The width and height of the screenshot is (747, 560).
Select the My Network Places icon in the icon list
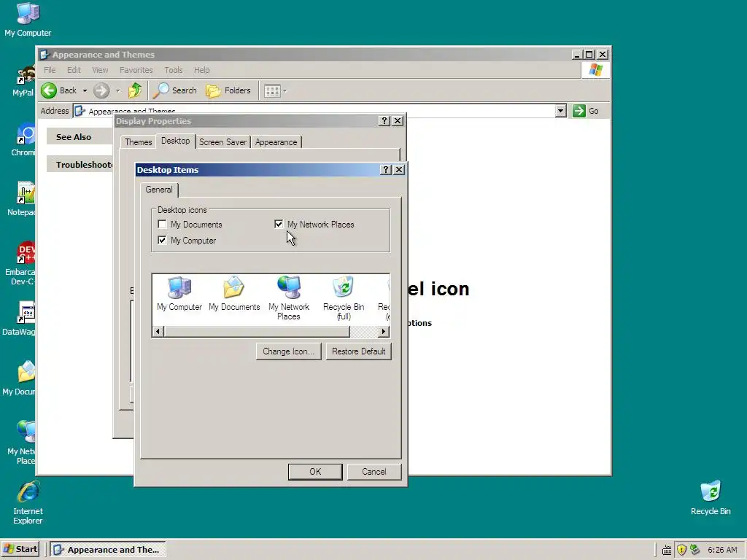[289, 298]
